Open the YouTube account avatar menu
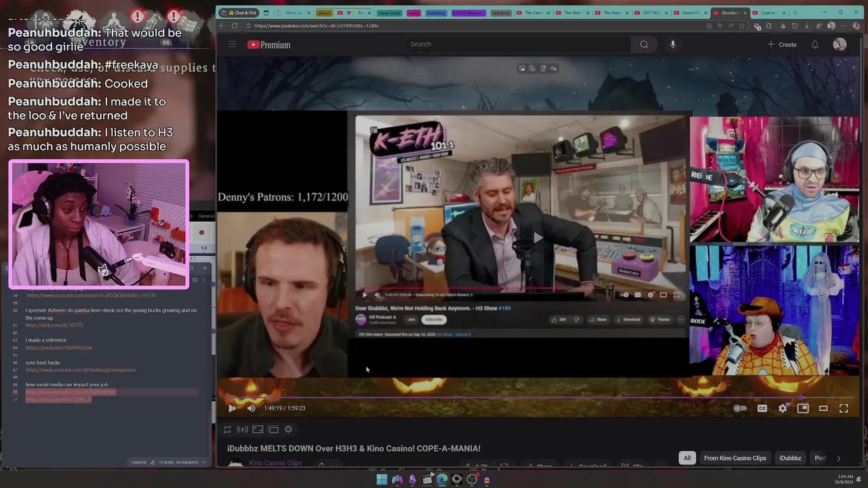The width and height of the screenshot is (868, 488). (840, 45)
